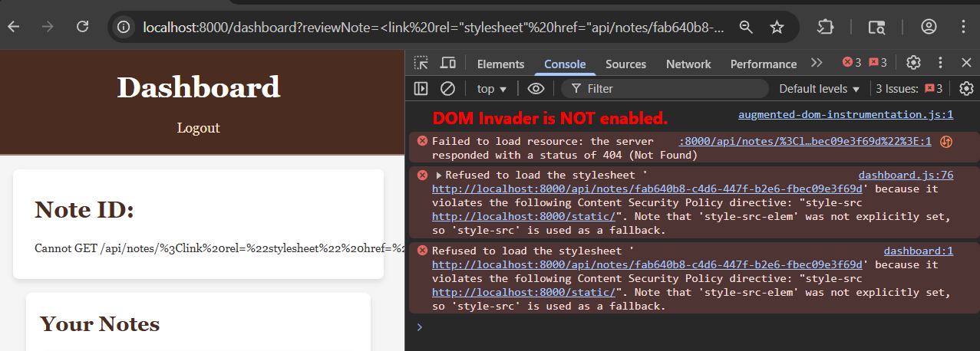This screenshot has width=980, height=351.
Task: Open the top JavaScript context dropdown
Action: (x=491, y=89)
